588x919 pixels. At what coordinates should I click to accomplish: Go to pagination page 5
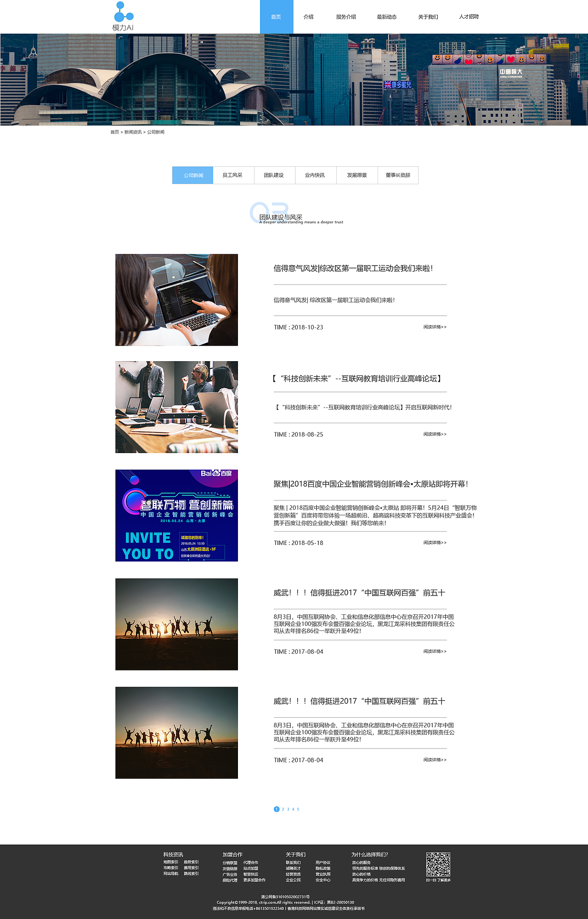[x=298, y=809]
